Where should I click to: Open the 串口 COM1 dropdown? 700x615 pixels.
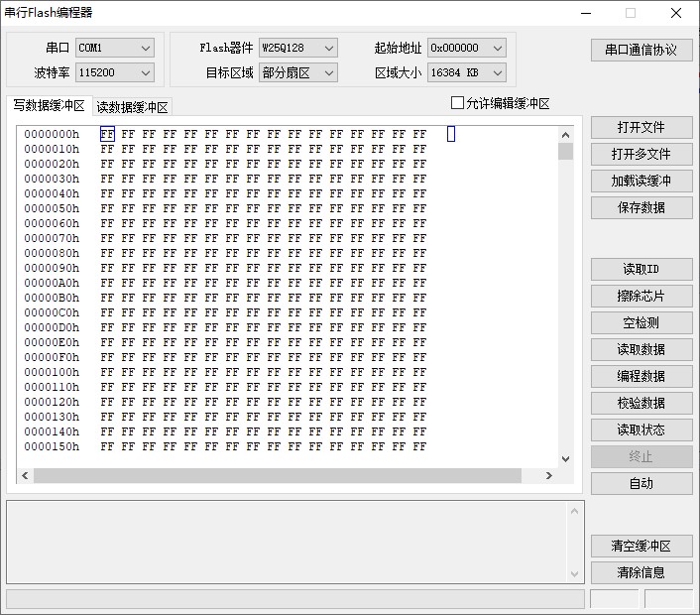point(115,48)
